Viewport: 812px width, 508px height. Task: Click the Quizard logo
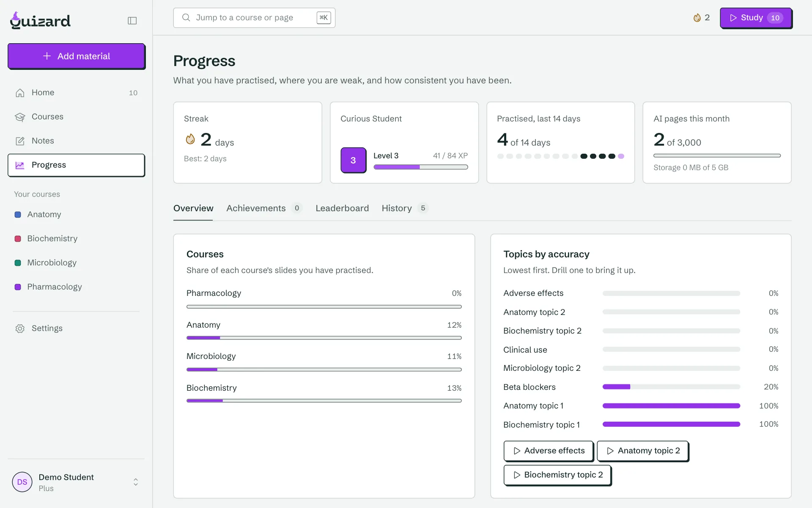tap(40, 20)
